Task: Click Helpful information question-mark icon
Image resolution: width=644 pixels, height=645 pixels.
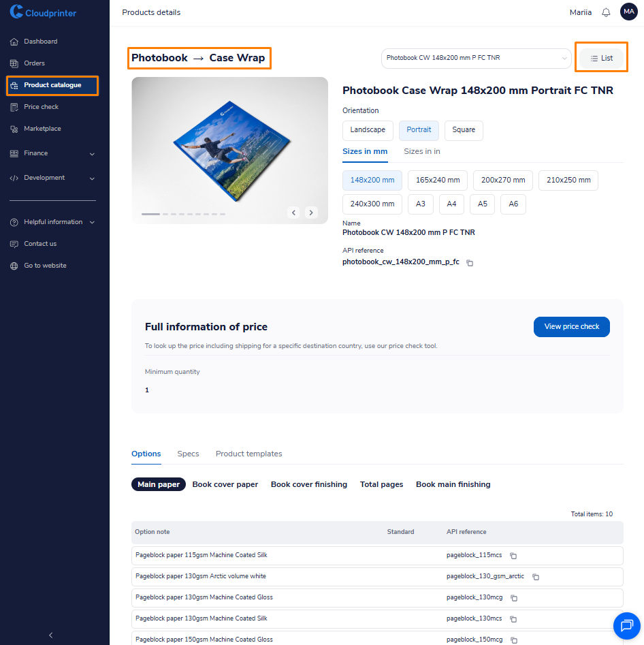Action: pos(14,222)
